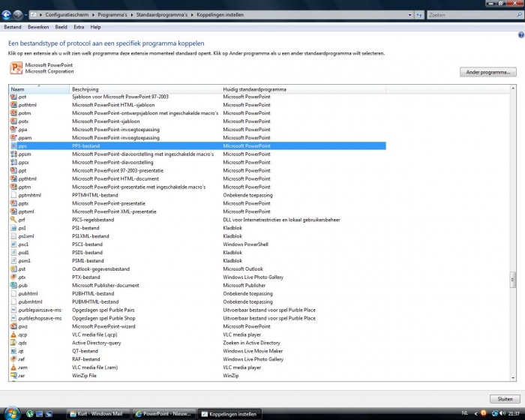525x420 pixels.
Task: Select the .ptx photo gallery icon
Action: tap(13, 277)
